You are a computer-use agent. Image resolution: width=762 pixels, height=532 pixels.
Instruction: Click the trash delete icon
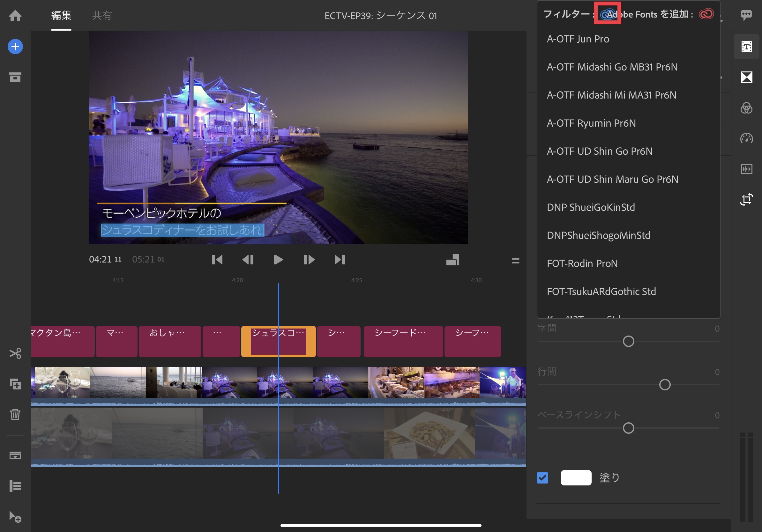click(15, 414)
